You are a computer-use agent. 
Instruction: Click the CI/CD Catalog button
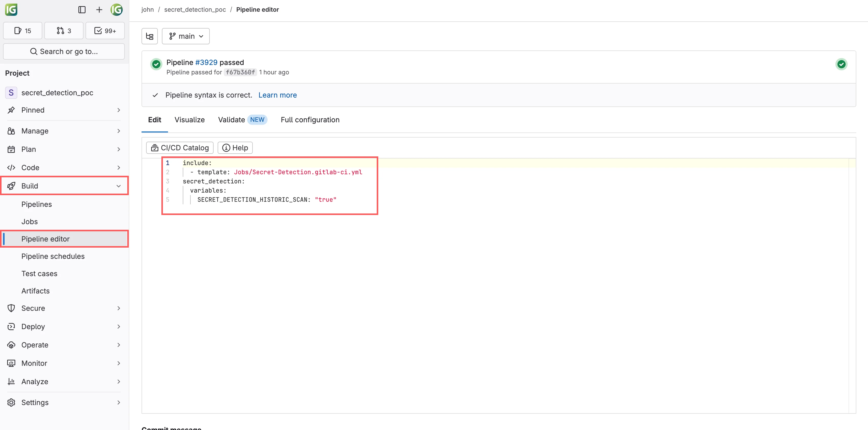(x=180, y=148)
